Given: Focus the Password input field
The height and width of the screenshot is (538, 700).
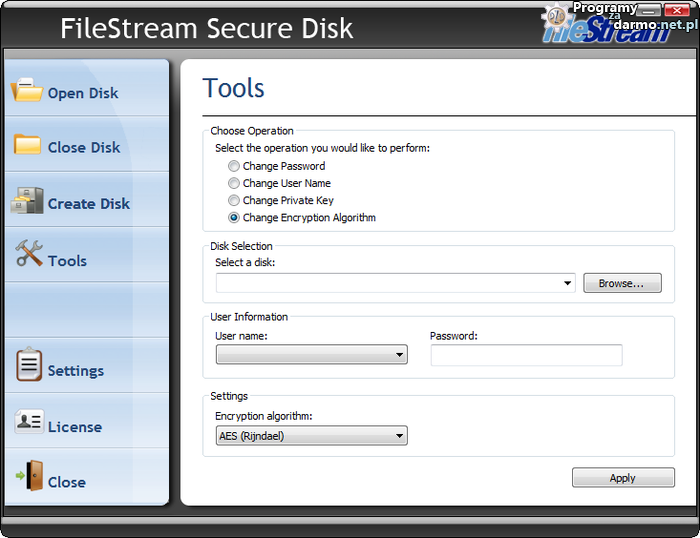Looking at the screenshot, I should [526, 355].
